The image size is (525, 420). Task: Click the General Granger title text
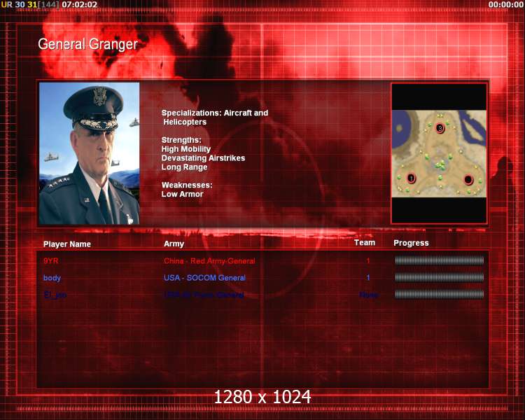pyautogui.click(x=87, y=44)
